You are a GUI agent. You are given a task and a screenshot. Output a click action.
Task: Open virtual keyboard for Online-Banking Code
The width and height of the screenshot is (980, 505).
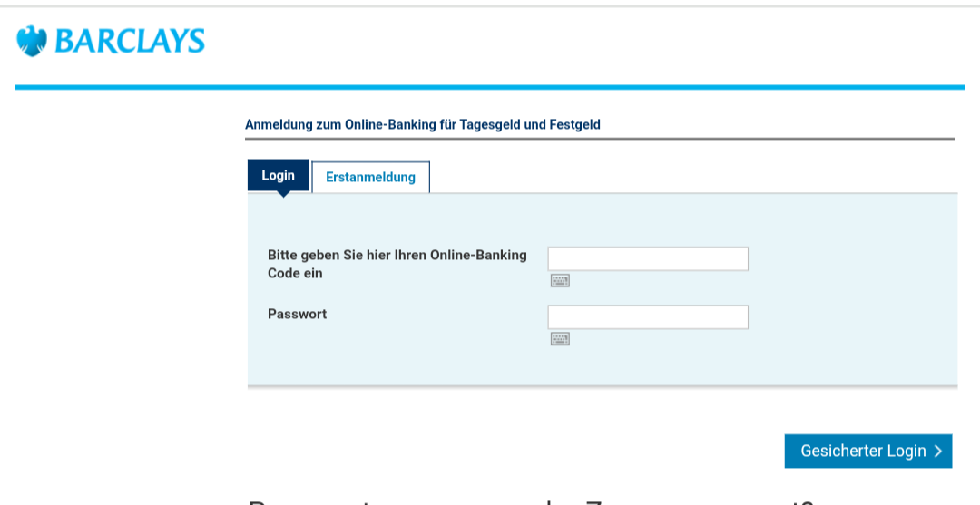(x=560, y=281)
